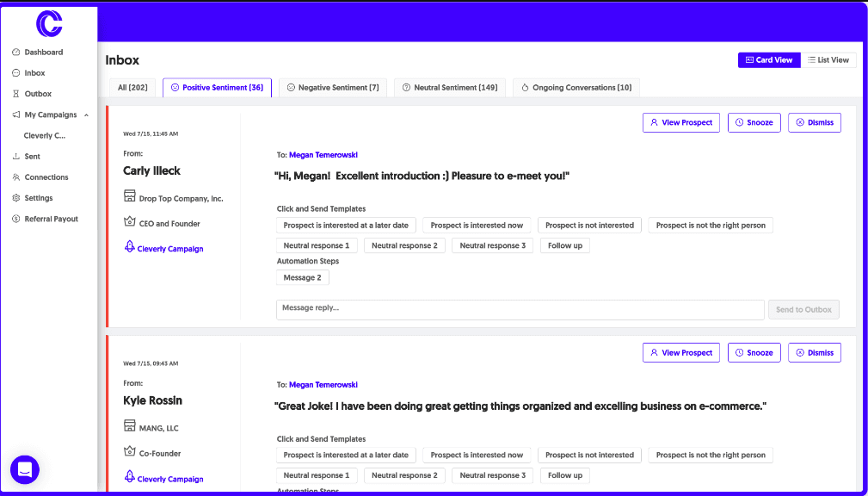868x496 pixels.
Task: Click crown icon beside CEO and Founder
Action: point(130,221)
